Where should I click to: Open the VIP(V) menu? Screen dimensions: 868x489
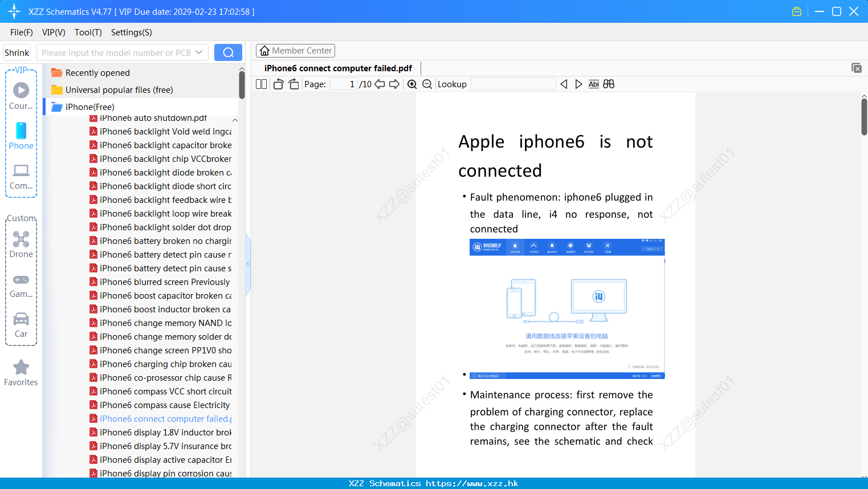(54, 32)
